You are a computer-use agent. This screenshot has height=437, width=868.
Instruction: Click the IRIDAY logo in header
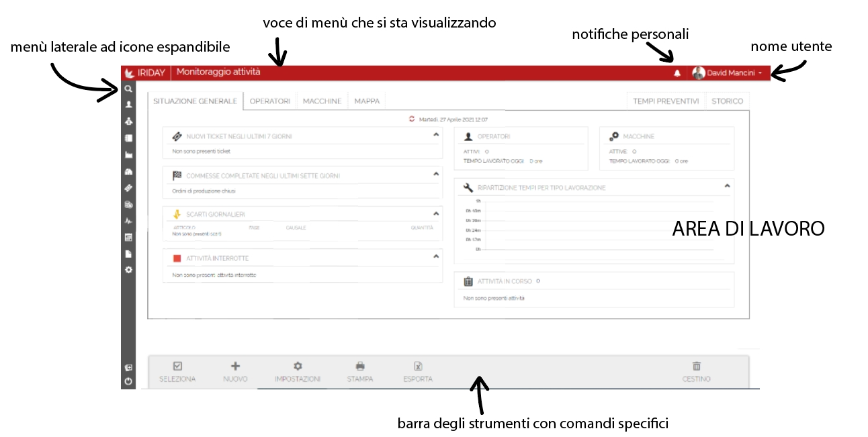click(x=146, y=73)
